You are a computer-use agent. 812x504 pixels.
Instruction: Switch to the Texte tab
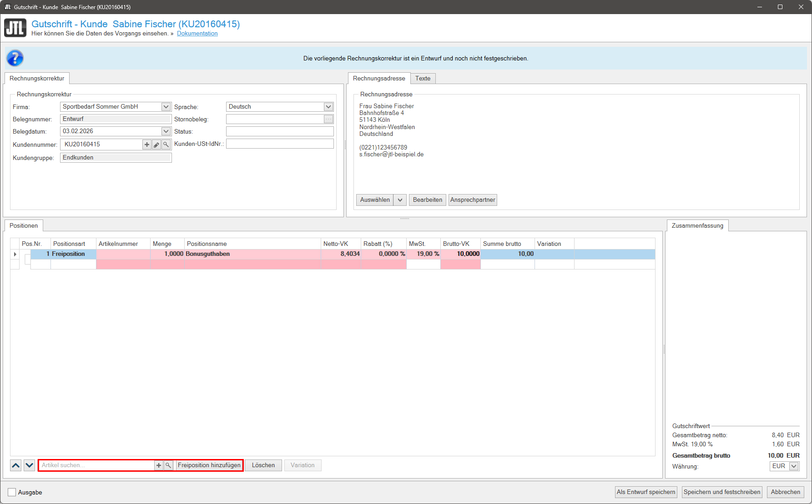coord(423,78)
